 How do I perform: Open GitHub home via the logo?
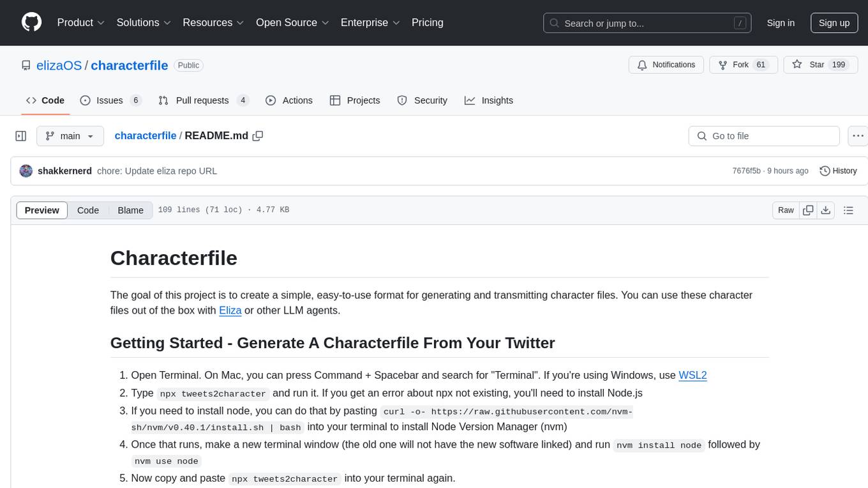point(31,22)
